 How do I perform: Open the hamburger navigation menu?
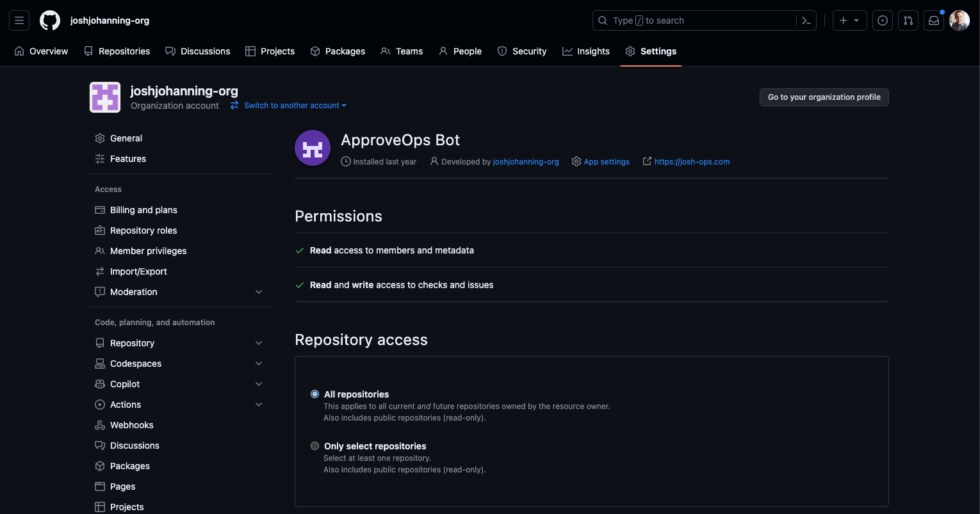pos(19,20)
